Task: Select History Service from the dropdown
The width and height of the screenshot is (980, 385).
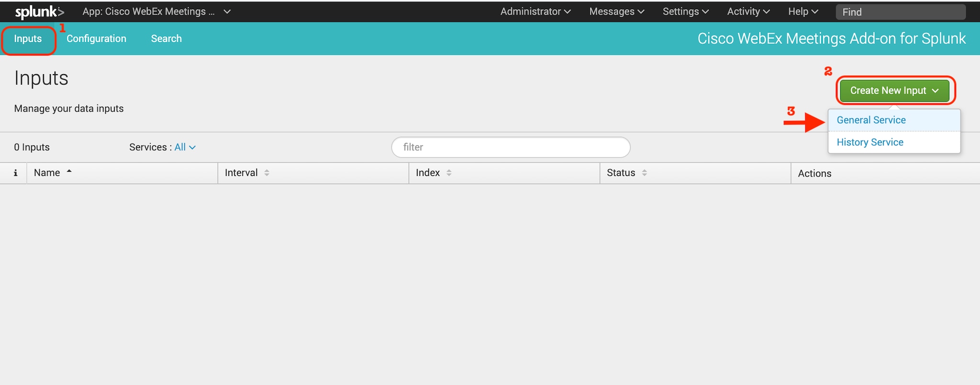Action: coord(894,142)
